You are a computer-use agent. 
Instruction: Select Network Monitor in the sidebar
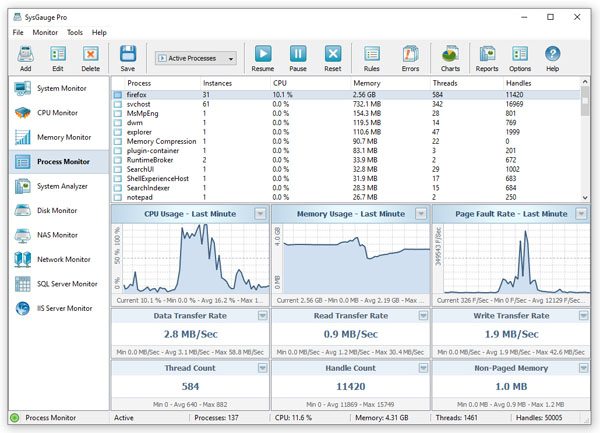coord(59,260)
